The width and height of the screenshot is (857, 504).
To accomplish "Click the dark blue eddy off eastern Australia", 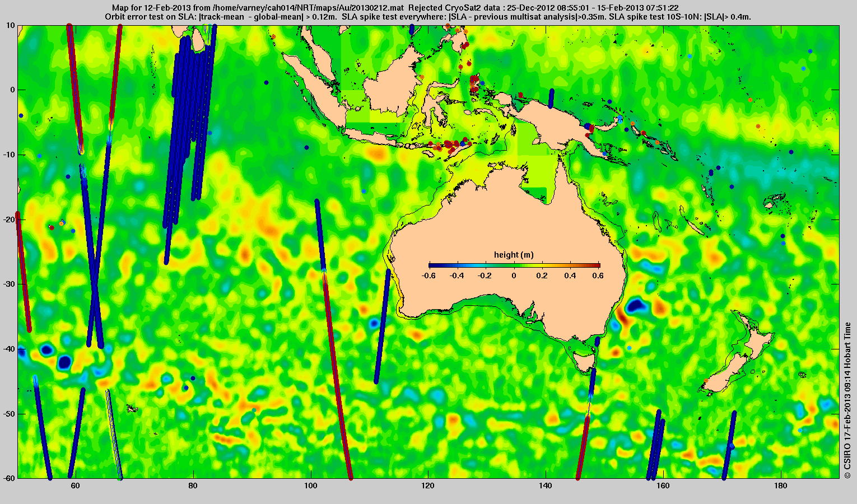I will (x=636, y=306).
